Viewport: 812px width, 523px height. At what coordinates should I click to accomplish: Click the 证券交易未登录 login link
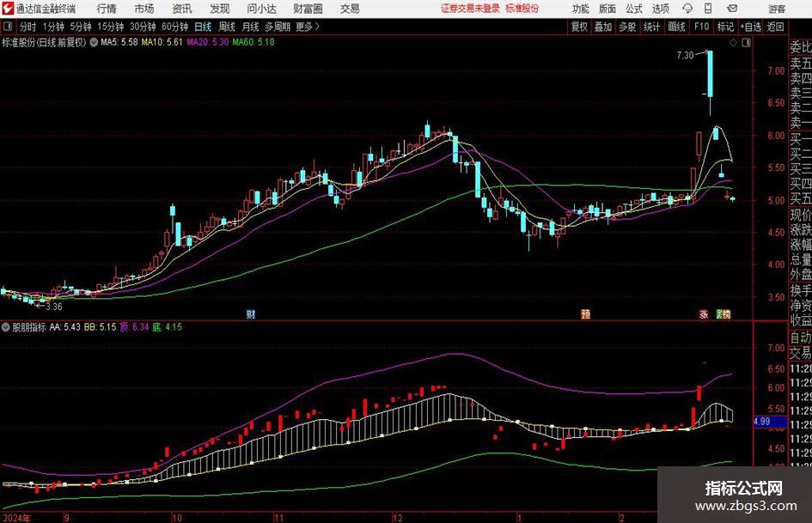pyautogui.click(x=470, y=9)
